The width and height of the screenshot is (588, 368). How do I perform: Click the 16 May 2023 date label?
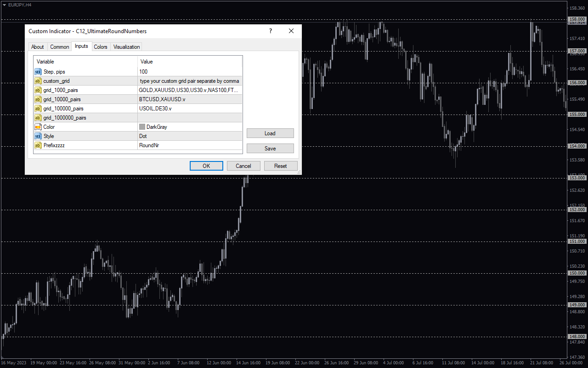point(13,363)
